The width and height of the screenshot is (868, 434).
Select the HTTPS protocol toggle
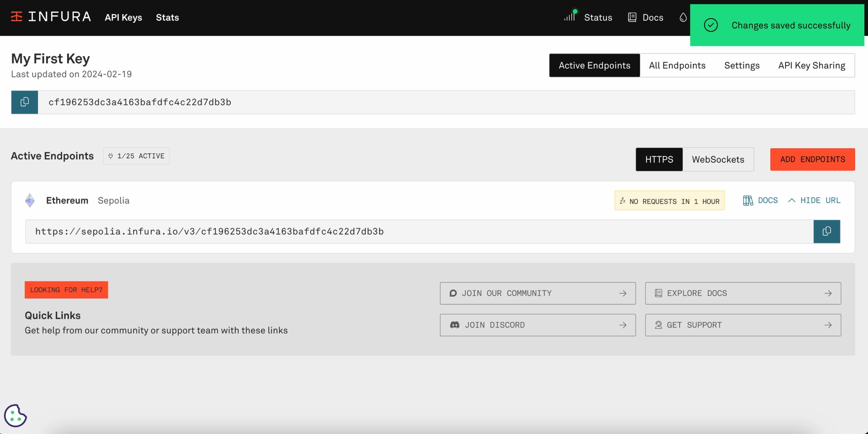pos(659,159)
